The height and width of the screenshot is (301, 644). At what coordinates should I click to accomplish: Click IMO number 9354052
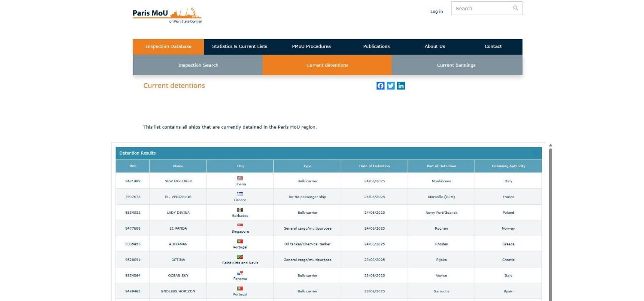[133, 212]
